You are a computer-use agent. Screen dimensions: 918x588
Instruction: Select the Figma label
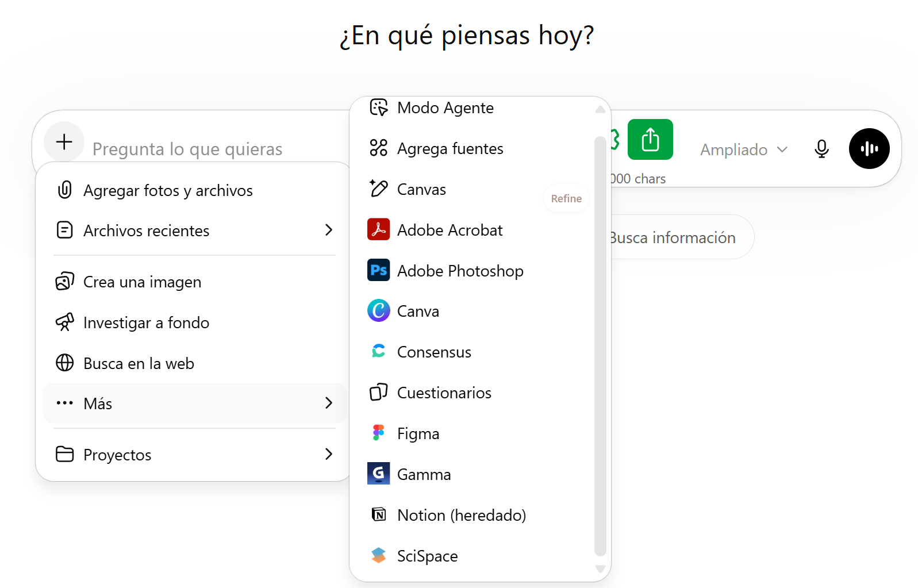tap(418, 433)
